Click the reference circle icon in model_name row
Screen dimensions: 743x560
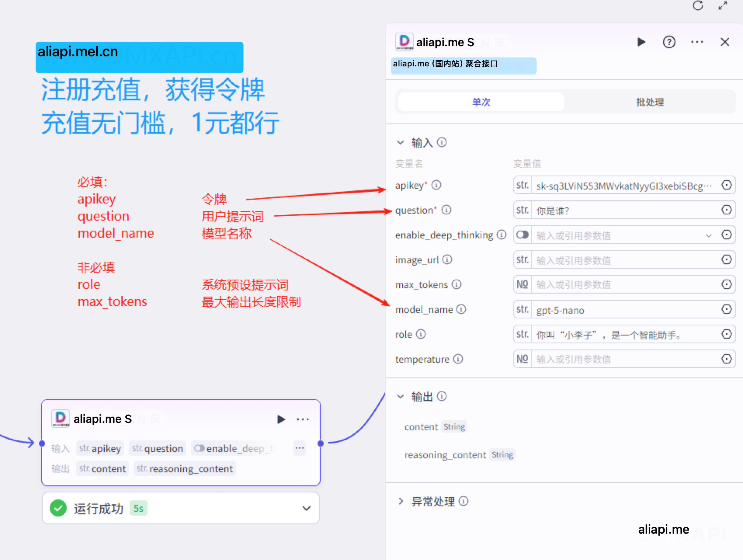[727, 309]
